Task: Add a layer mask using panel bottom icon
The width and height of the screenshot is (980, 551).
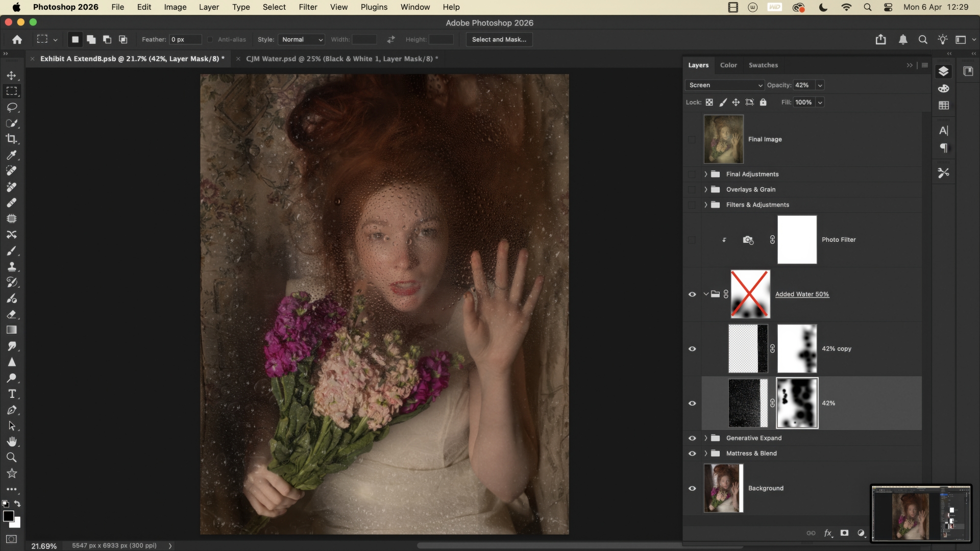Action: 844,533
